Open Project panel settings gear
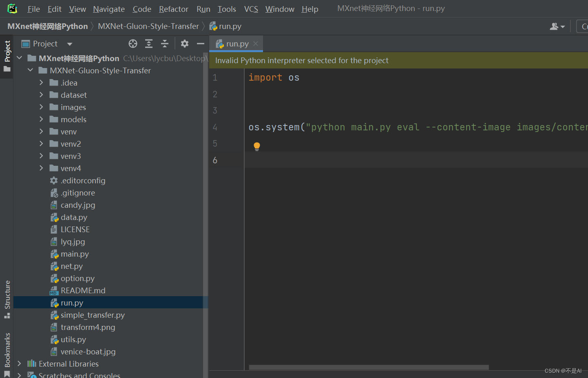Image resolution: width=588 pixels, height=378 pixels. (185, 44)
